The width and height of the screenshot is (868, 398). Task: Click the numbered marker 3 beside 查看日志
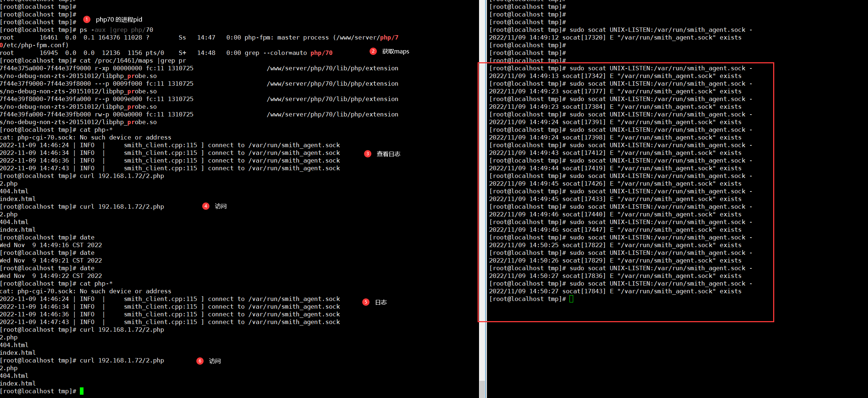coord(367,154)
